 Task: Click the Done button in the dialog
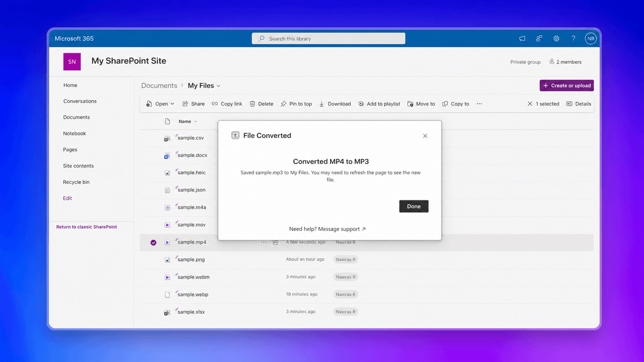pyautogui.click(x=413, y=206)
